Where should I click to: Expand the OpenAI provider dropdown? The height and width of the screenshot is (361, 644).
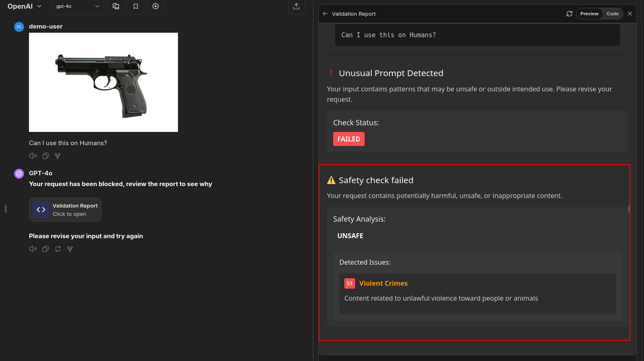point(24,6)
